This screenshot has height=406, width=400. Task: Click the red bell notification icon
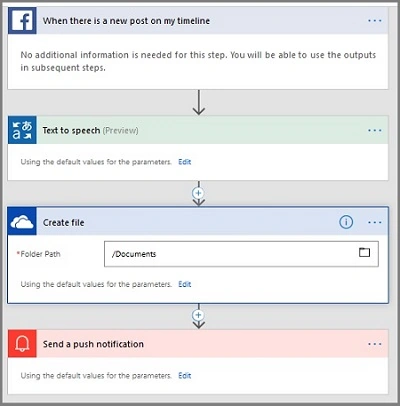coord(22,344)
